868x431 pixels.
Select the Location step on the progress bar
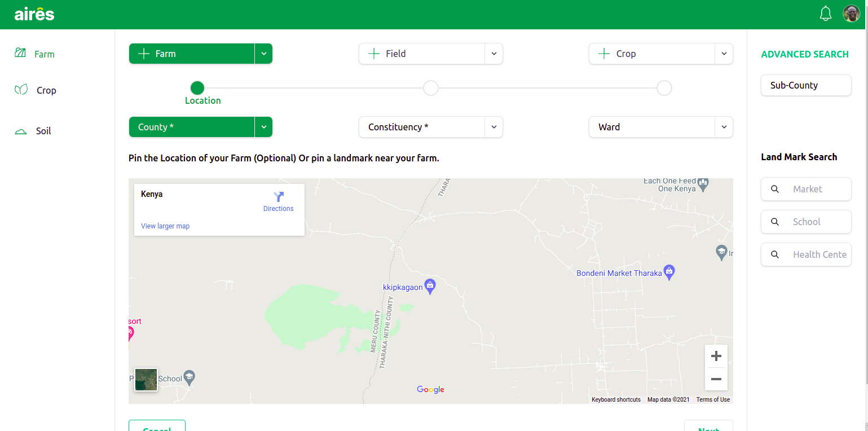197,88
